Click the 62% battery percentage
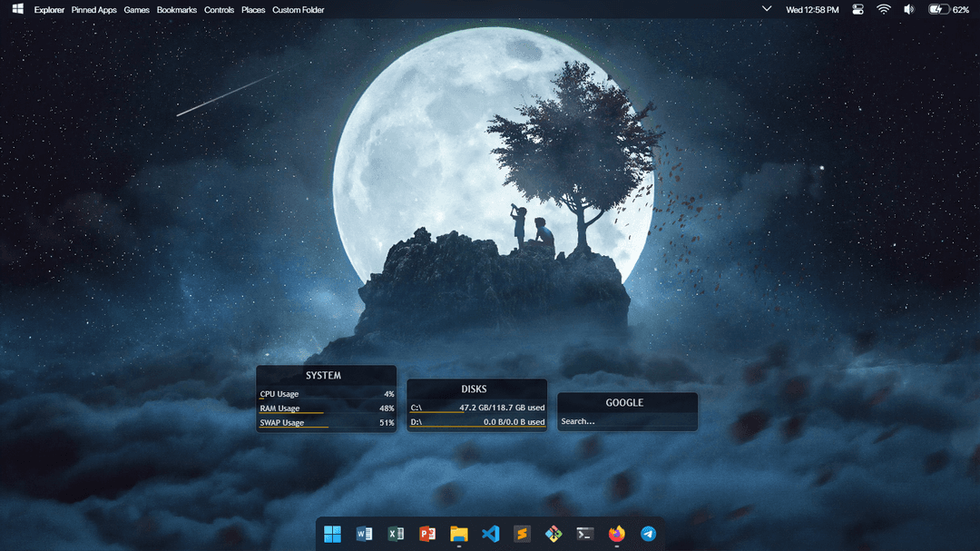Image resolution: width=980 pixels, height=551 pixels. click(x=961, y=10)
